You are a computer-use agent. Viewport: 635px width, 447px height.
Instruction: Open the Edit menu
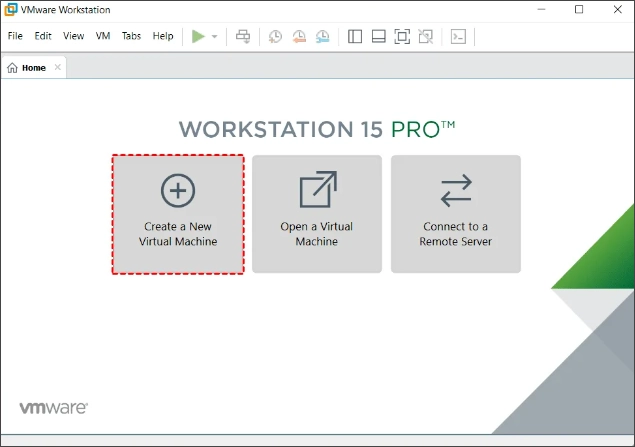tap(43, 36)
